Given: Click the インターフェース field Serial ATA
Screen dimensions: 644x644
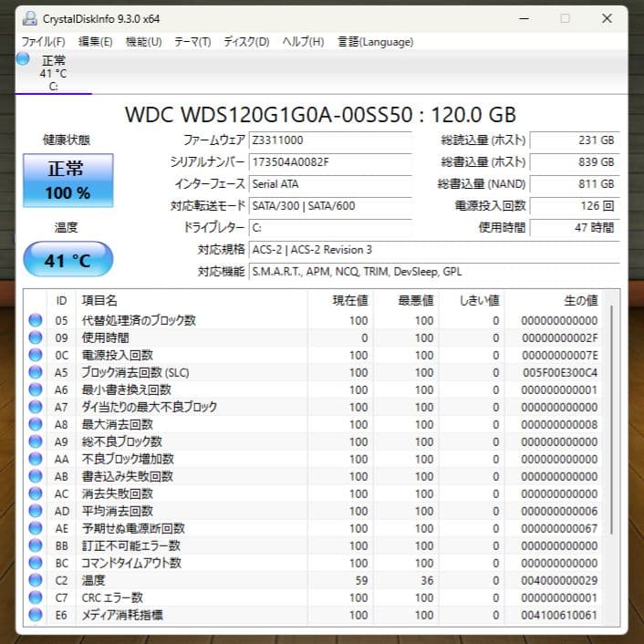Looking at the screenshot, I should (x=330, y=184).
